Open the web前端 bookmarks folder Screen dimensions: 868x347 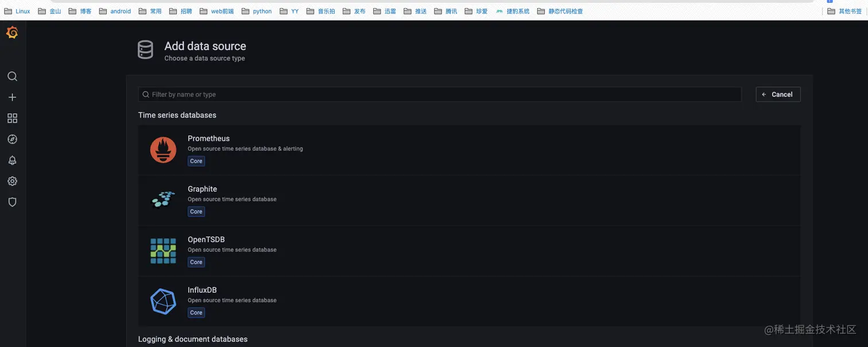tap(216, 11)
